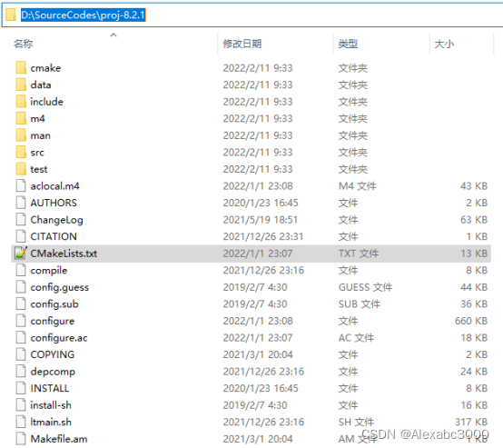
Task: Select the test folder name
Action: click(39, 169)
